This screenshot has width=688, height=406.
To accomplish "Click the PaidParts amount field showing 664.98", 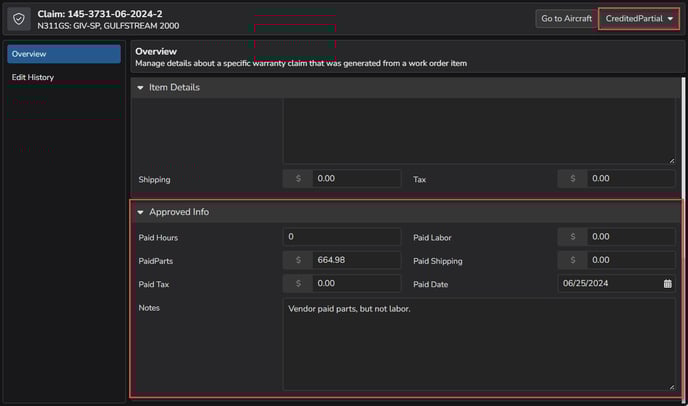I will coord(356,260).
